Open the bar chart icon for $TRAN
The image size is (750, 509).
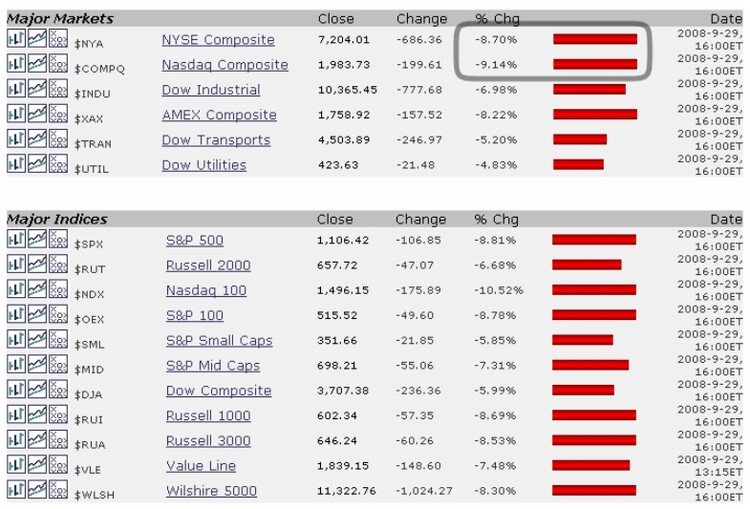pos(16,138)
